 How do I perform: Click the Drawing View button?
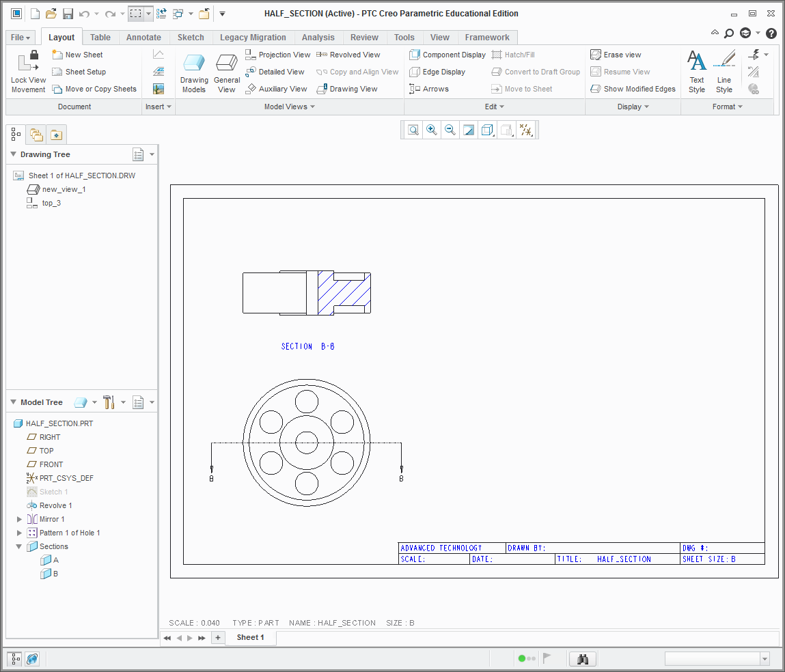pos(347,89)
